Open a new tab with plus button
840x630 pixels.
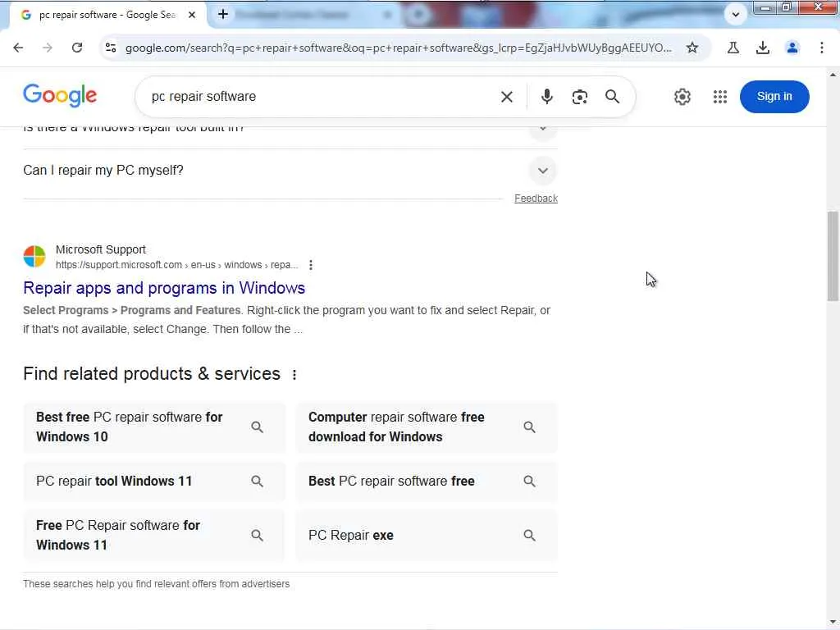(223, 15)
